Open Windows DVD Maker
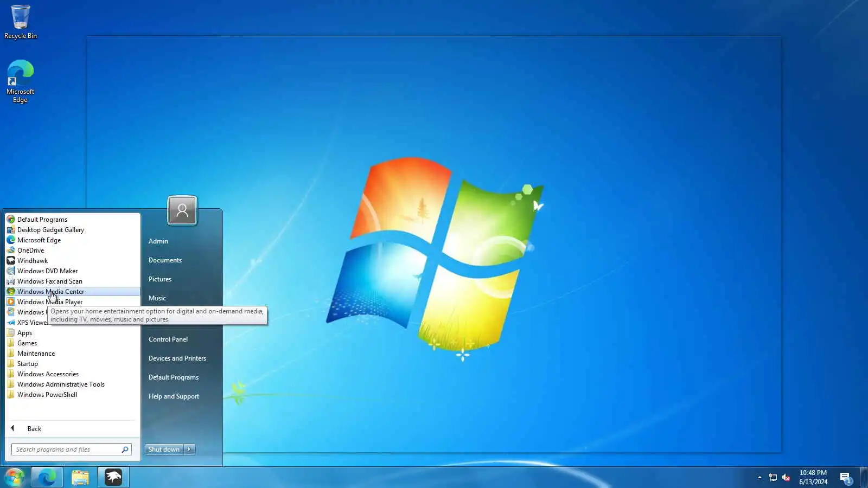Image resolution: width=868 pixels, height=488 pixels. coord(73,271)
